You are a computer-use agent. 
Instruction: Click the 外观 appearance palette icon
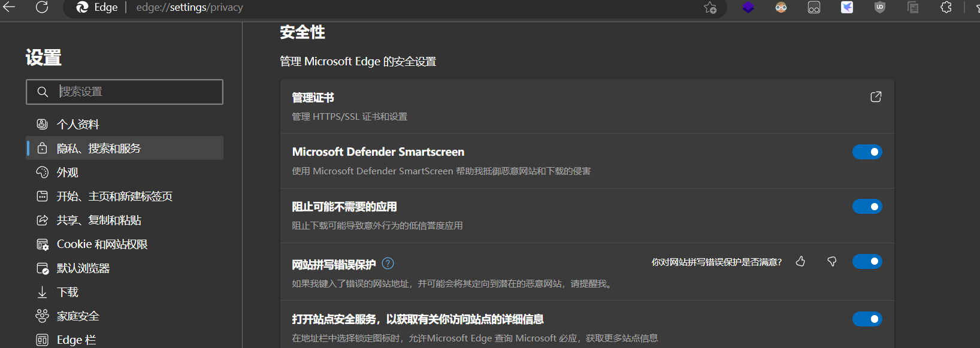42,172
